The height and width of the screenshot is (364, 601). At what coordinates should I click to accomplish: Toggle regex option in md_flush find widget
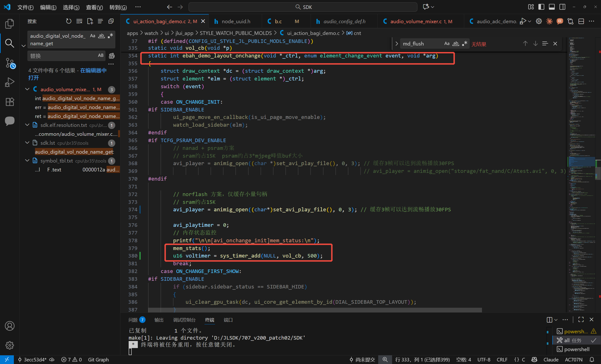point(465,44)
